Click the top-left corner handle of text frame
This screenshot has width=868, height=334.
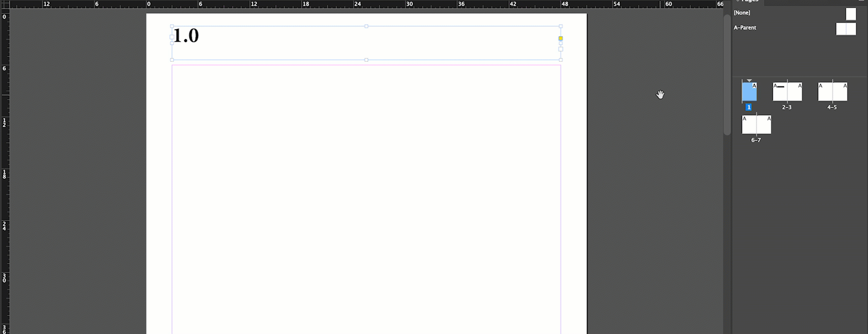172,26
